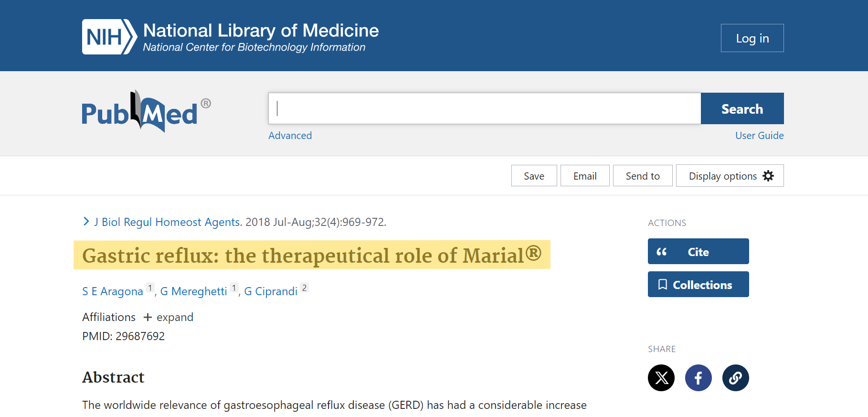Click the blue Search button

(742, 108)
